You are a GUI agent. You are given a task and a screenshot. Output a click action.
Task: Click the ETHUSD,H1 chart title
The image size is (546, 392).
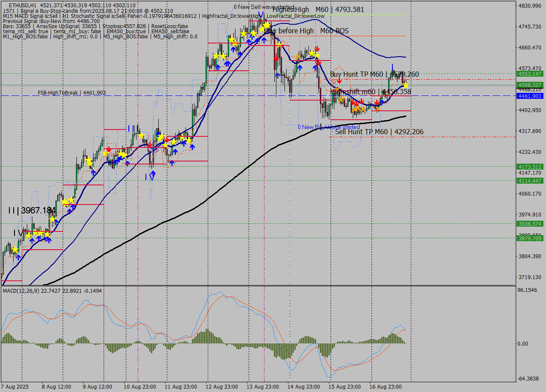coord(22,5)
